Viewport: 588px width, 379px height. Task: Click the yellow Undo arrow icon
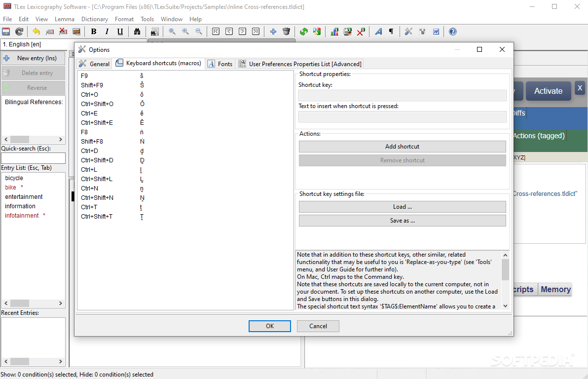36,32
